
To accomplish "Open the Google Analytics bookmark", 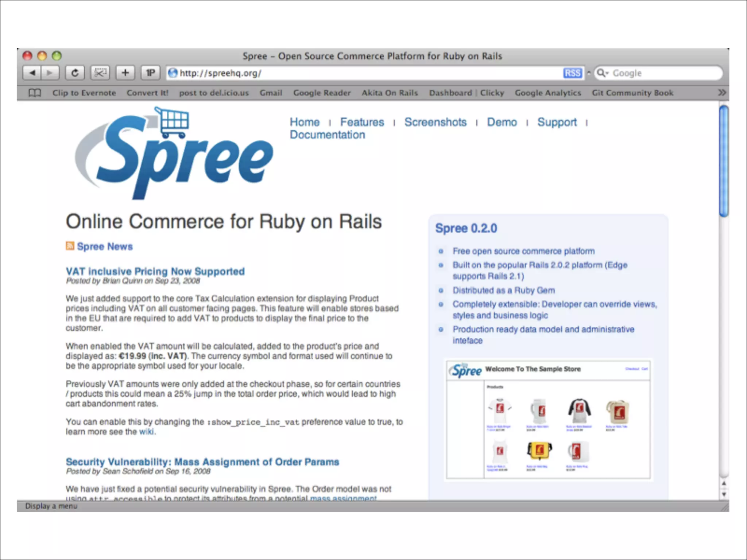I will point(548,93).
